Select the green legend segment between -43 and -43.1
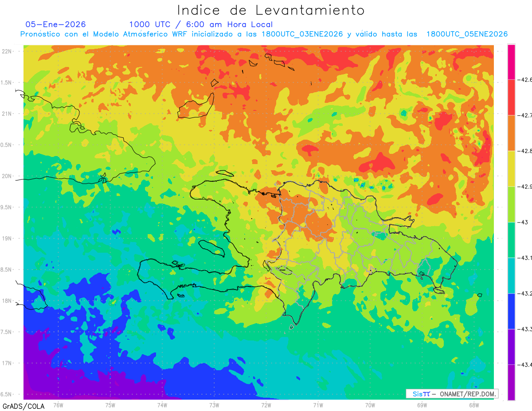Image resolution: width=532 pixels, height=411 pixels. click(x=511, y=240)
